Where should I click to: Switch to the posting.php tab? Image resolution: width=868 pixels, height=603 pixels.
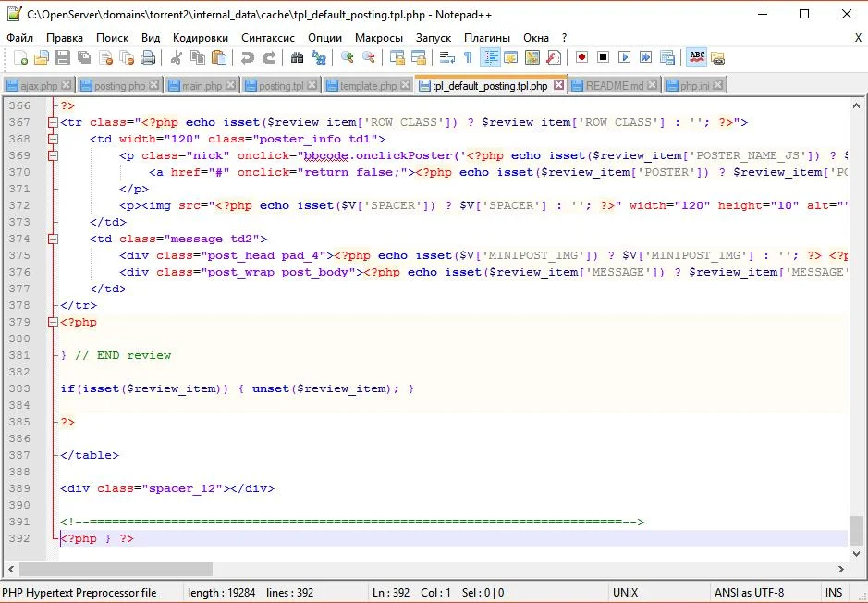(119, 86)
